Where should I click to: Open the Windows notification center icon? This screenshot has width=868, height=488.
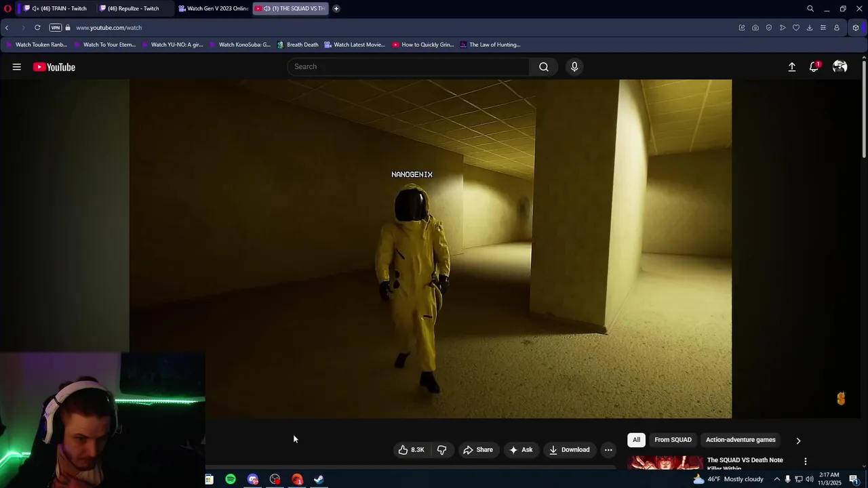coord(854,479)
